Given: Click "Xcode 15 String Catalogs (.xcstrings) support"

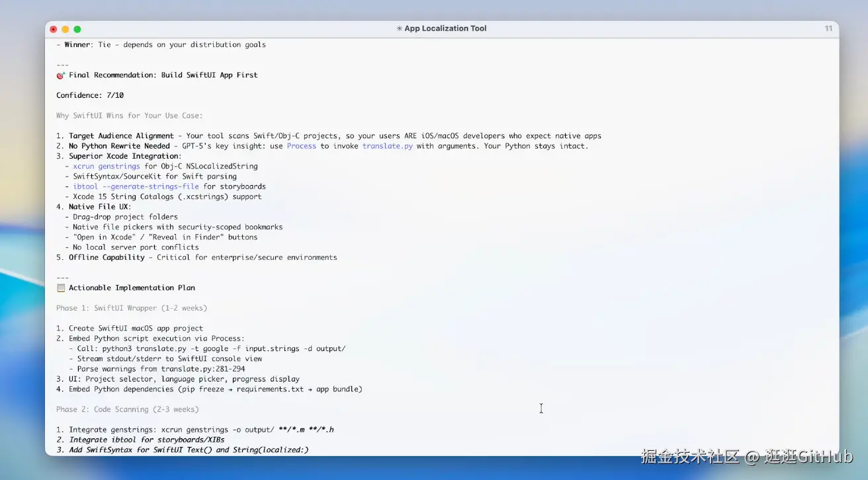Looking at the screenshot, I should (x=167, y=197).
